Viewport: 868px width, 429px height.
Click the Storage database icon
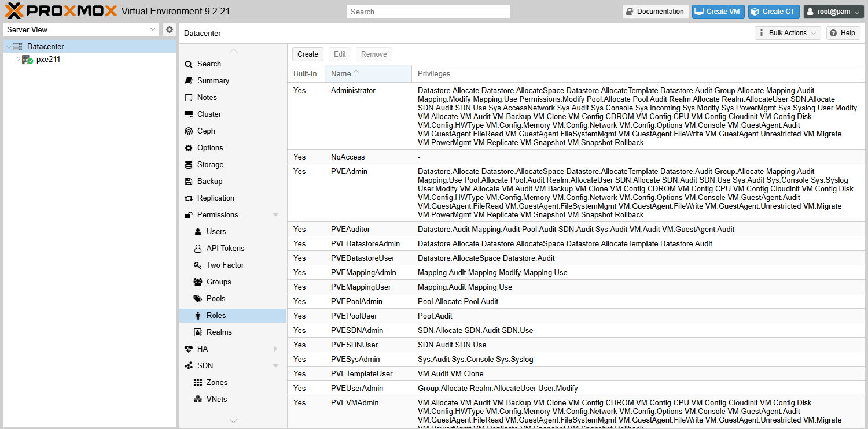189,164
